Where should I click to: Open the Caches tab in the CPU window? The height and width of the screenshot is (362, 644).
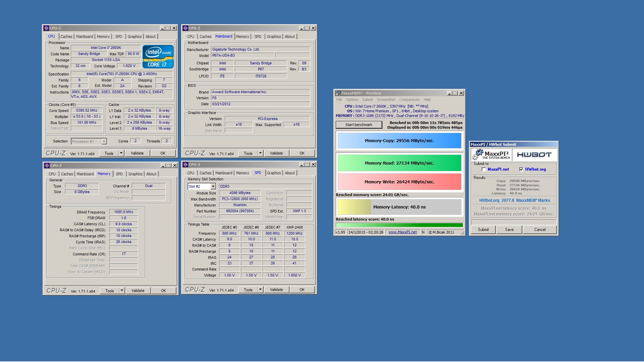point(66,37)
